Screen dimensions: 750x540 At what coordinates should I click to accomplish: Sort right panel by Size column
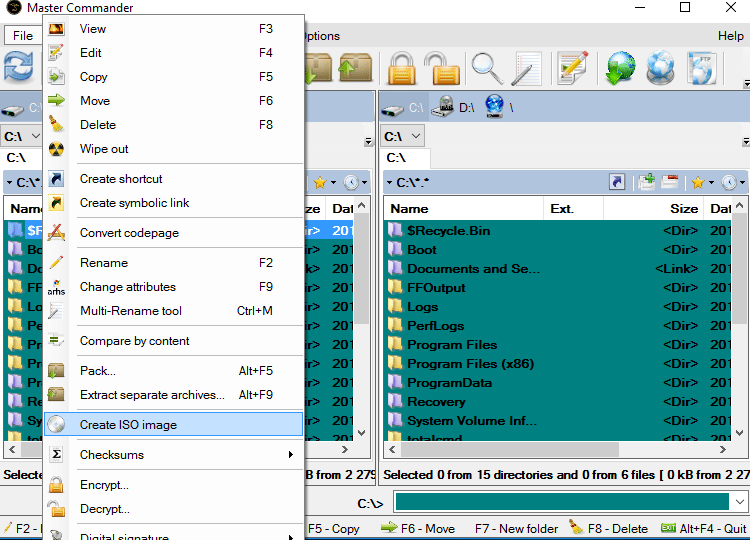654,209
